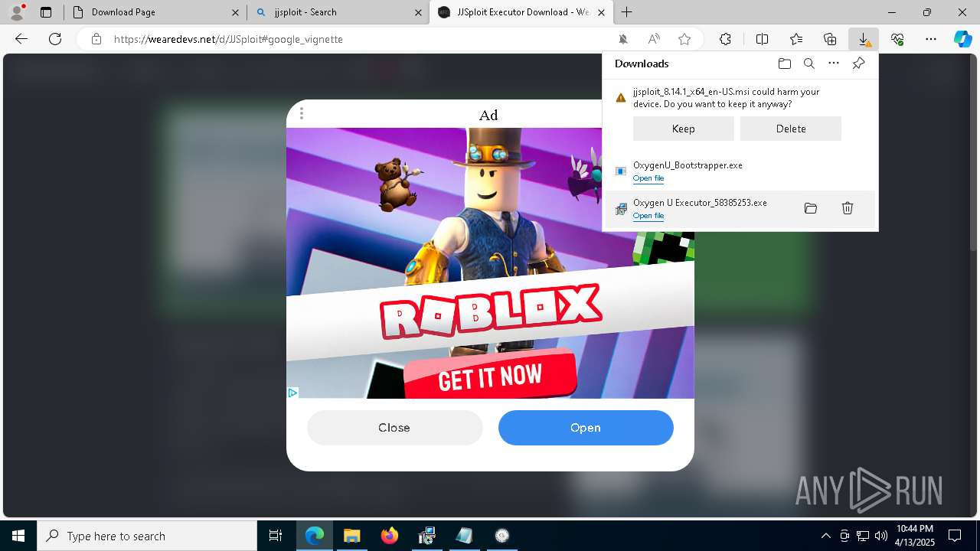Toggle Split screen icon

click(762, 39)
